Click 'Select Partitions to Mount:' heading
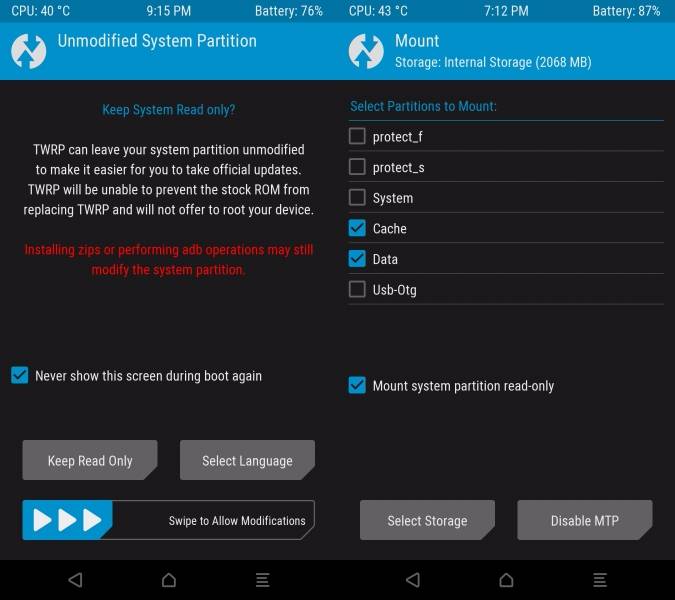Viewport: 675px width, 600px height. (423, 106)
